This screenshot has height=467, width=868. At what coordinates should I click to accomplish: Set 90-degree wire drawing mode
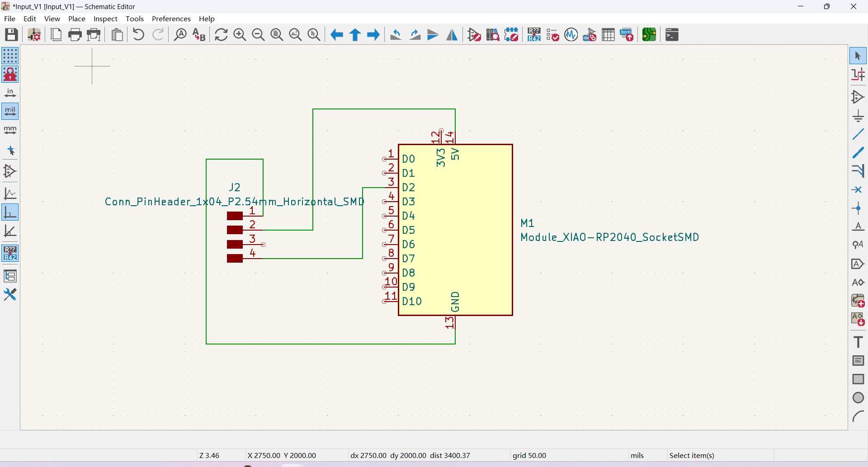click(10, 212)
